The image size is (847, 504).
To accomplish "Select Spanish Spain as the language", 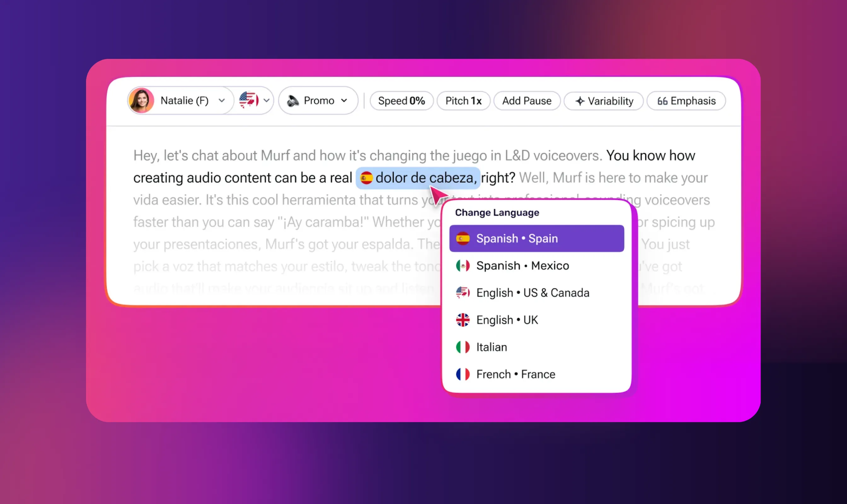I will pyautogui.click(x=536, y=238).
